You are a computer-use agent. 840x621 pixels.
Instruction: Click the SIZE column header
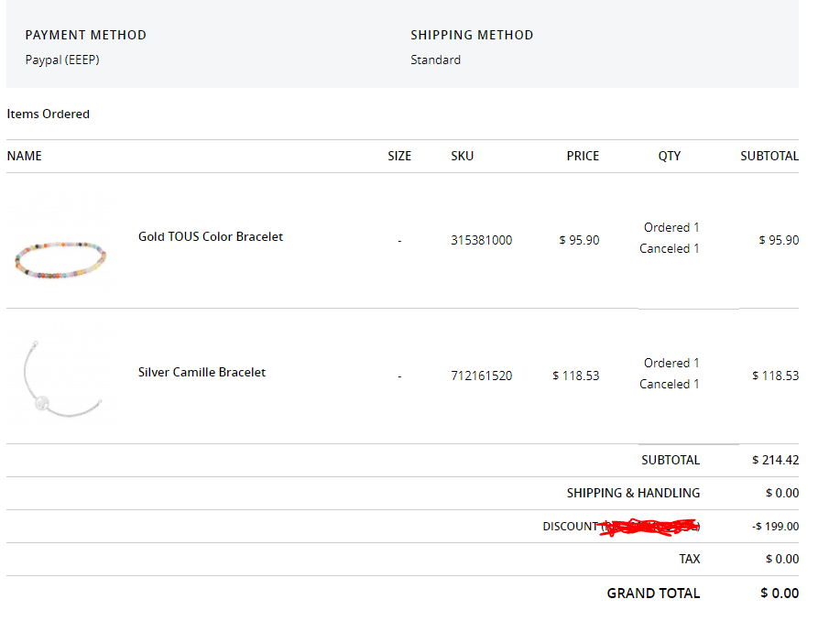[399, 156]
